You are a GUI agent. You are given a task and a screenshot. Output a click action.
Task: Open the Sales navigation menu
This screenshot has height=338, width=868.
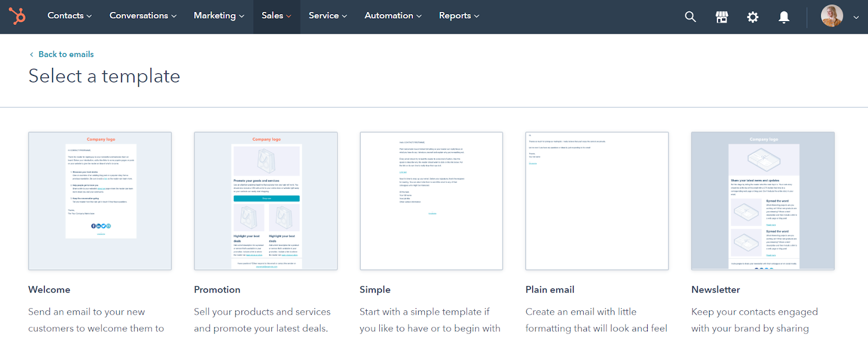pyautogui.click(x=276, y=16)
